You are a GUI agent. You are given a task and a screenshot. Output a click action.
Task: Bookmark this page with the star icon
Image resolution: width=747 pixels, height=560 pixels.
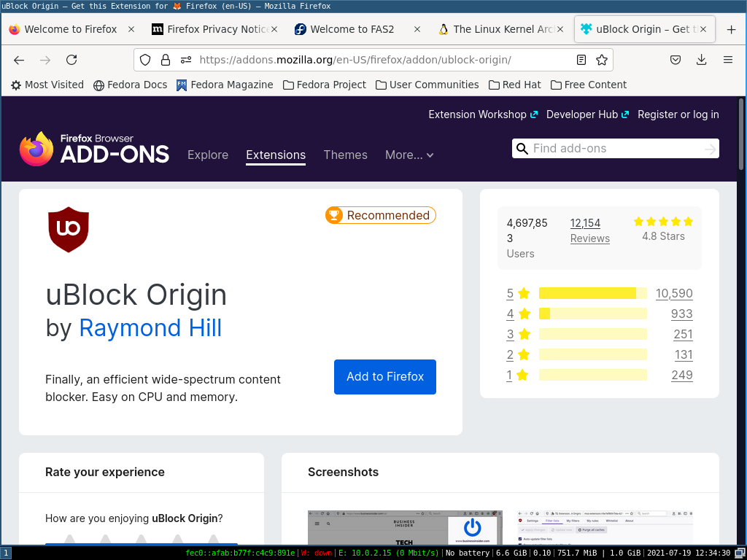(602, 60)
